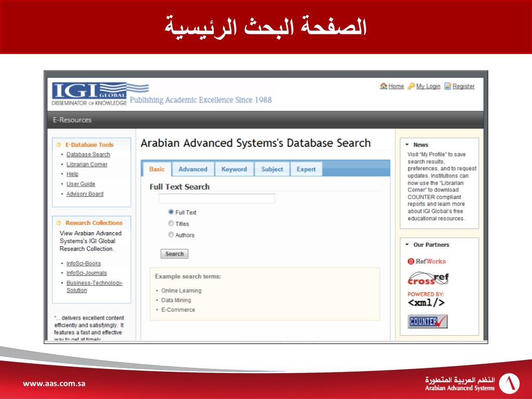The image size is (532, 399).
Task: Click the Search button
Action: tap(175, 254)
